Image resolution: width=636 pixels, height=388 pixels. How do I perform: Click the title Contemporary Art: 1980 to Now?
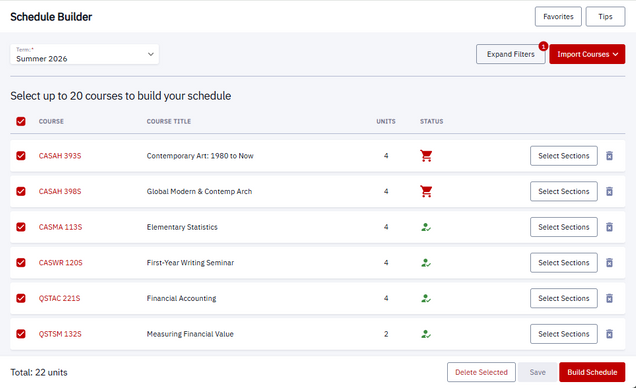pos(200,156)
